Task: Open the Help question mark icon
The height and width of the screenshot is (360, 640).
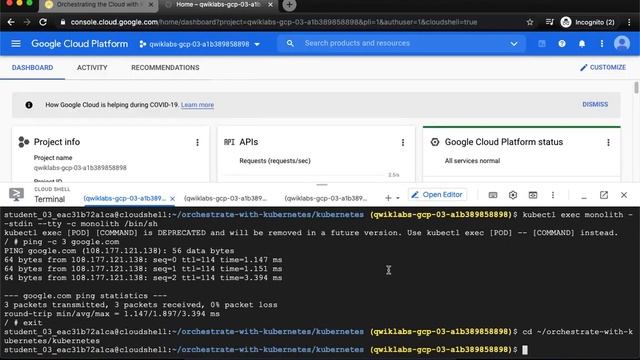Action: [562, 44]
